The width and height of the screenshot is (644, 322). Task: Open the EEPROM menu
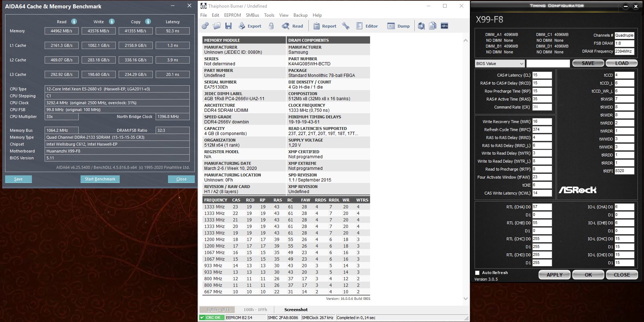233,15
